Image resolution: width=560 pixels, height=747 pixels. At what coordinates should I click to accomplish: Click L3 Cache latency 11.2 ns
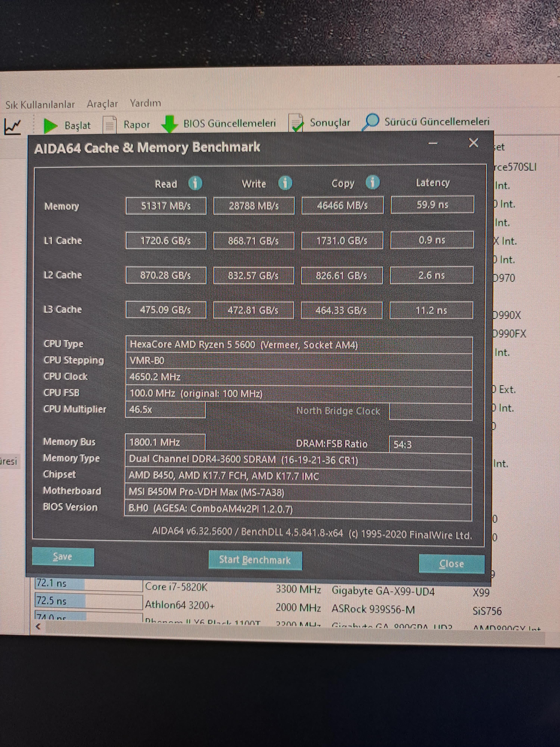pyautogui.click(x=431, y=310)
